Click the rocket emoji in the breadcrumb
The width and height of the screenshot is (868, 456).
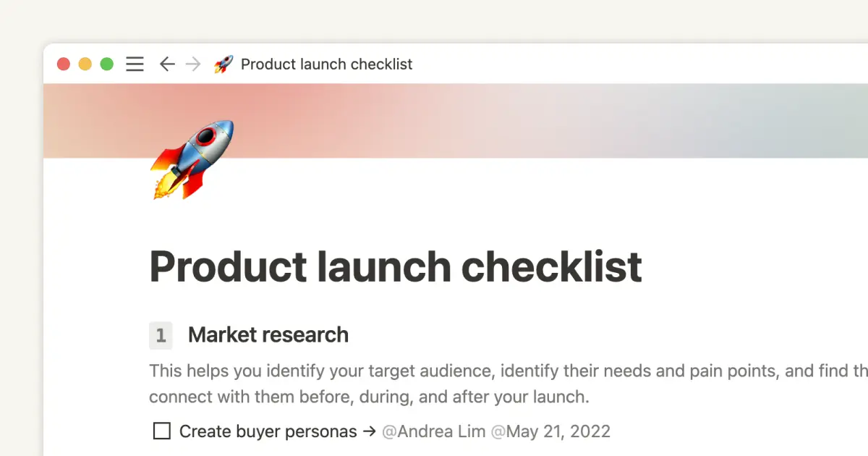coord(224,64)
